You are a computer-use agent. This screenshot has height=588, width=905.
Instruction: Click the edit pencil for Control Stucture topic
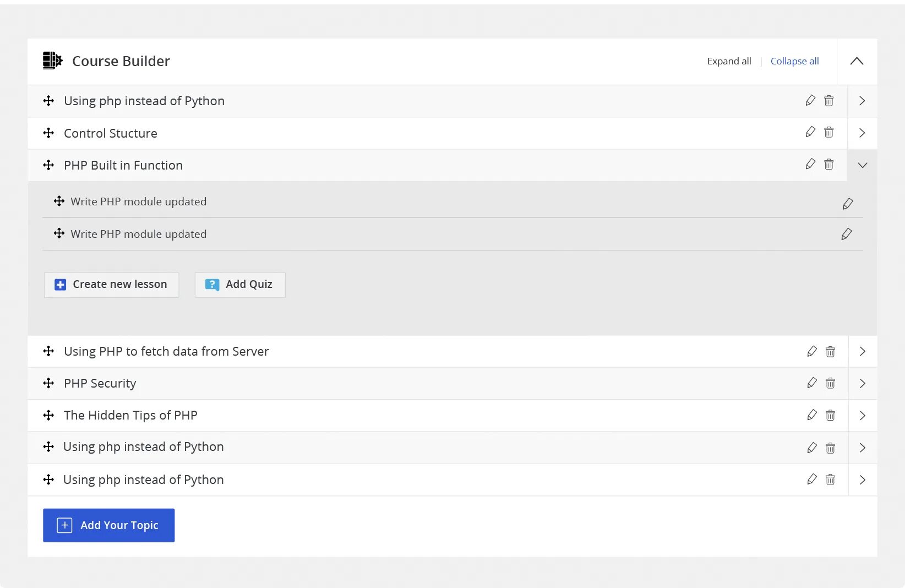click(810, 132)
